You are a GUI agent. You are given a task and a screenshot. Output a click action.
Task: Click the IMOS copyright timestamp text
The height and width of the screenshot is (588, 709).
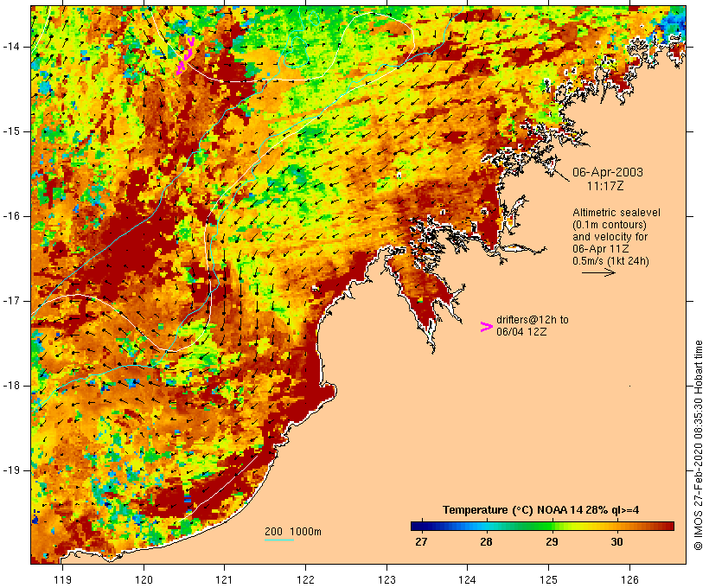[x=698, y=445]
